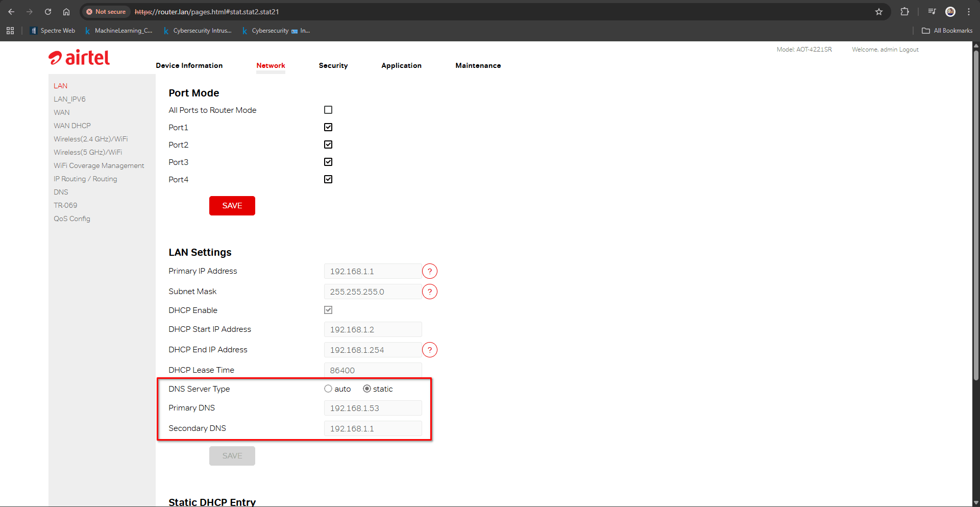The width and height of the screenshot is (980, 507).
Task: Select the auto DNS Server Type option
Action: click(x=328, y=389)
